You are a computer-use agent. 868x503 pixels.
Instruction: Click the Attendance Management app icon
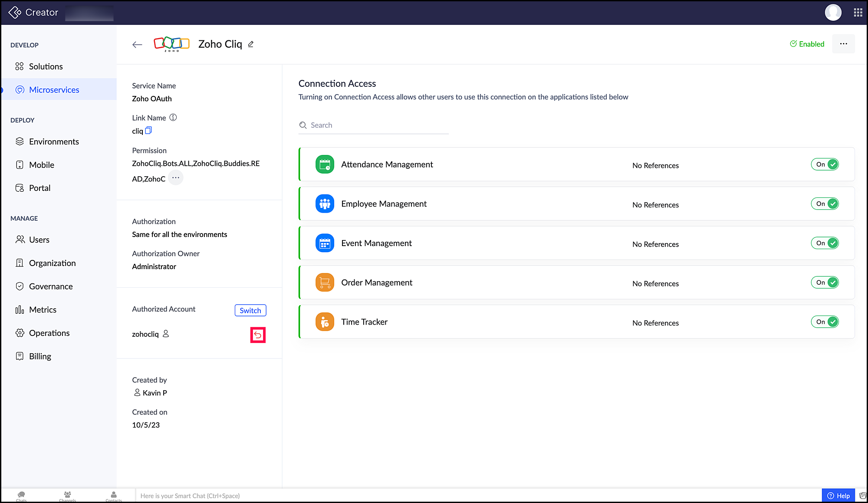coord(325,164)
